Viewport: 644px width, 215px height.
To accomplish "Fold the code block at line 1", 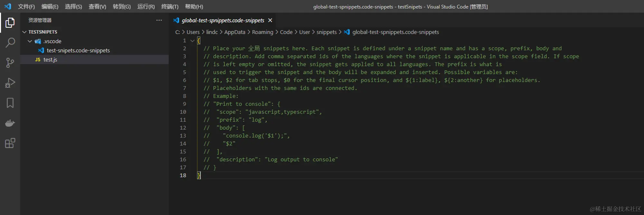I will (x=192, y=41).
